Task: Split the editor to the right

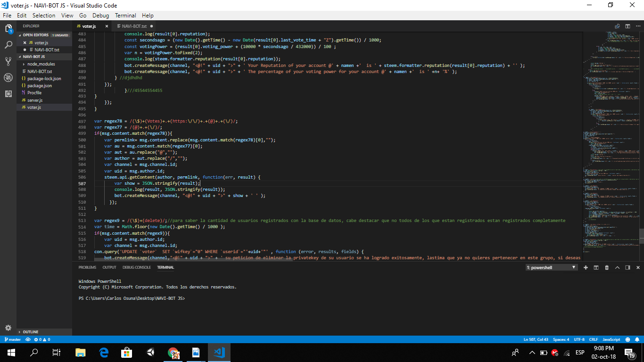Action: (627, 26)
